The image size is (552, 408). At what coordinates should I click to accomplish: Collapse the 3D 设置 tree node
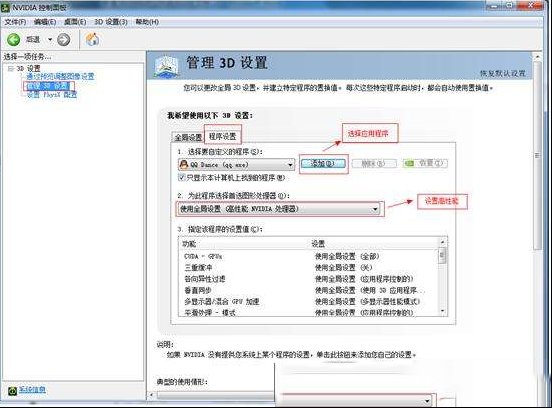pyautogui.click(x=11, y=68)
